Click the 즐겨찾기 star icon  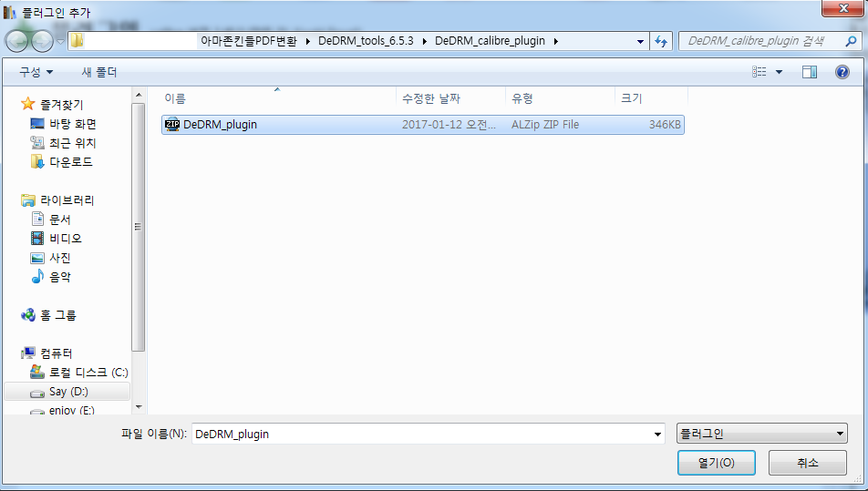click(27, 104)
